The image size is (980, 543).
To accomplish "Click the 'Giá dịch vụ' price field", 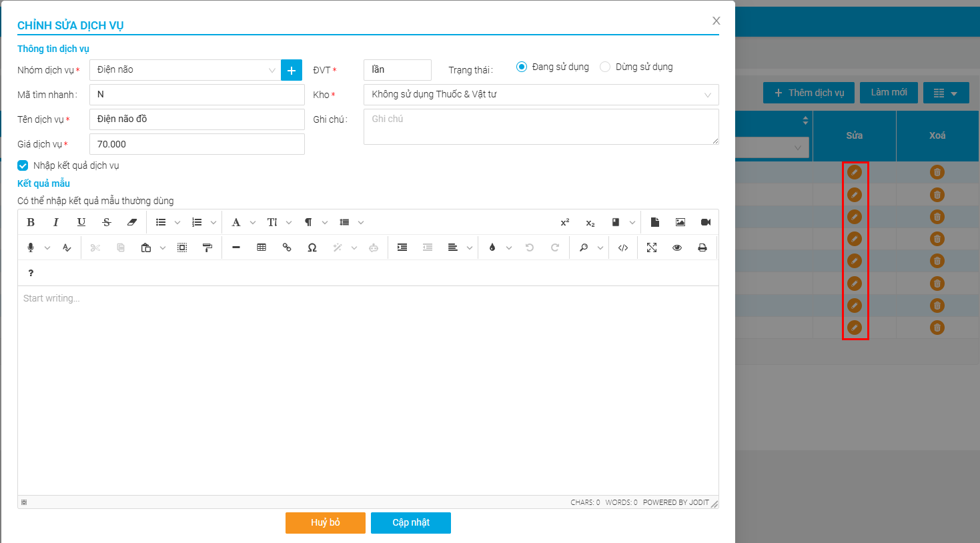I will point(197,144).
